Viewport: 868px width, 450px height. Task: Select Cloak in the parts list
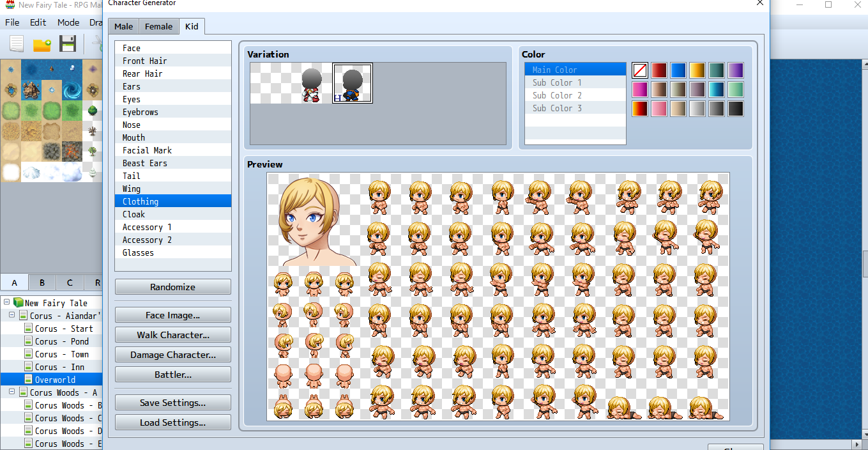pyautogui.click(x=173, y=214)
